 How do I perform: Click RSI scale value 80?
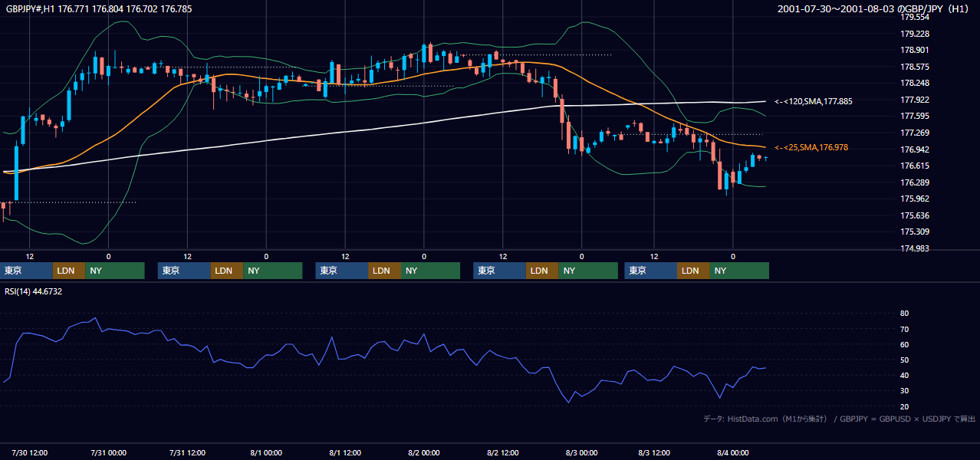click(x=904, y=314)
